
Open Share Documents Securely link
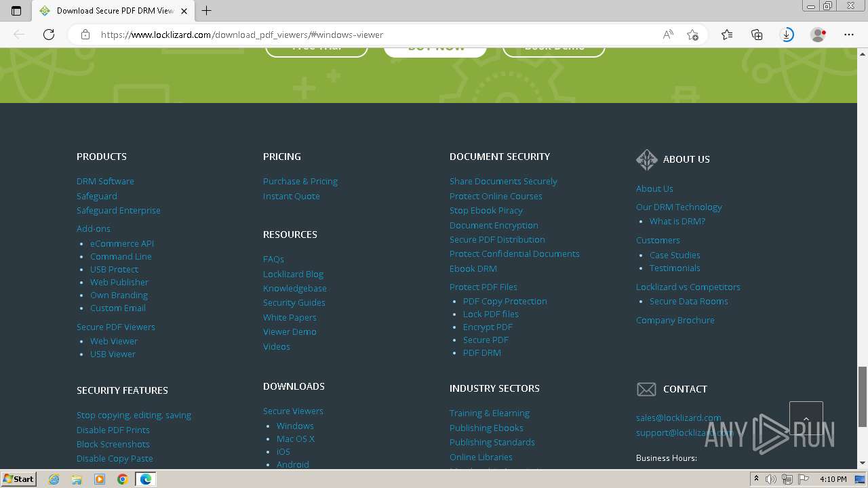(503, 181)
